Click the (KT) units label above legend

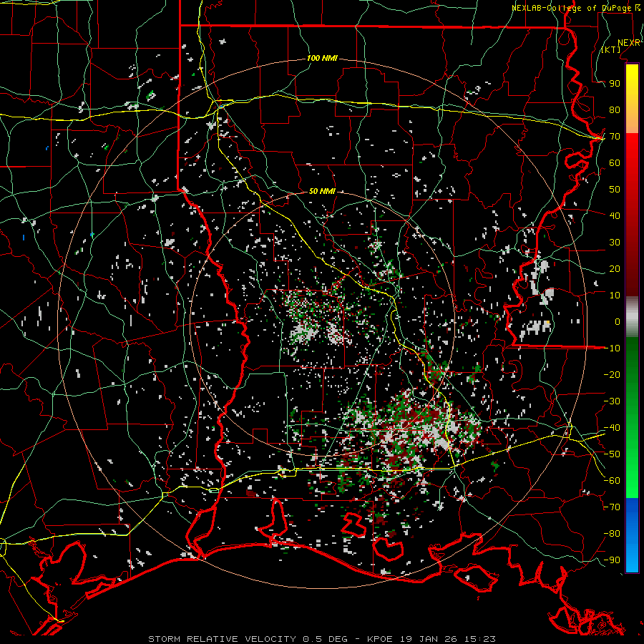coord(611,49)
